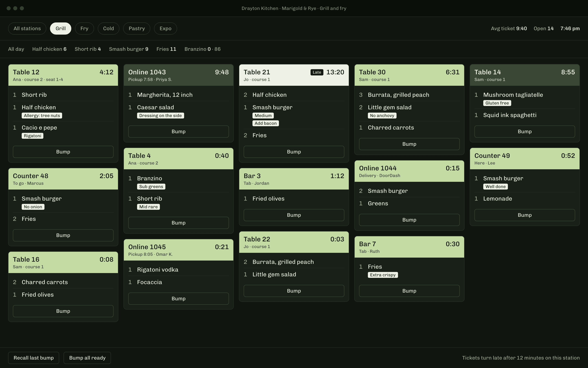Bump the Counter 49 ticket
Screen dimensions: 588x368
(x=525, y=215)
